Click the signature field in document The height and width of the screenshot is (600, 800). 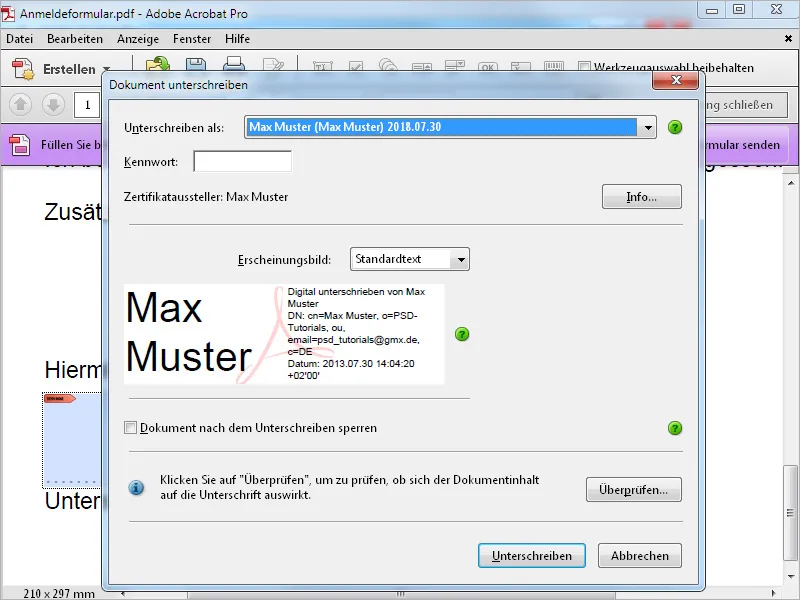[71, 439]
